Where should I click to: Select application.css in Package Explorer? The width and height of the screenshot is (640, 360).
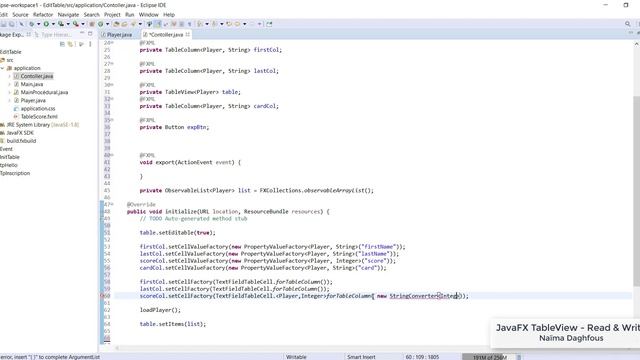pos(38,109)
